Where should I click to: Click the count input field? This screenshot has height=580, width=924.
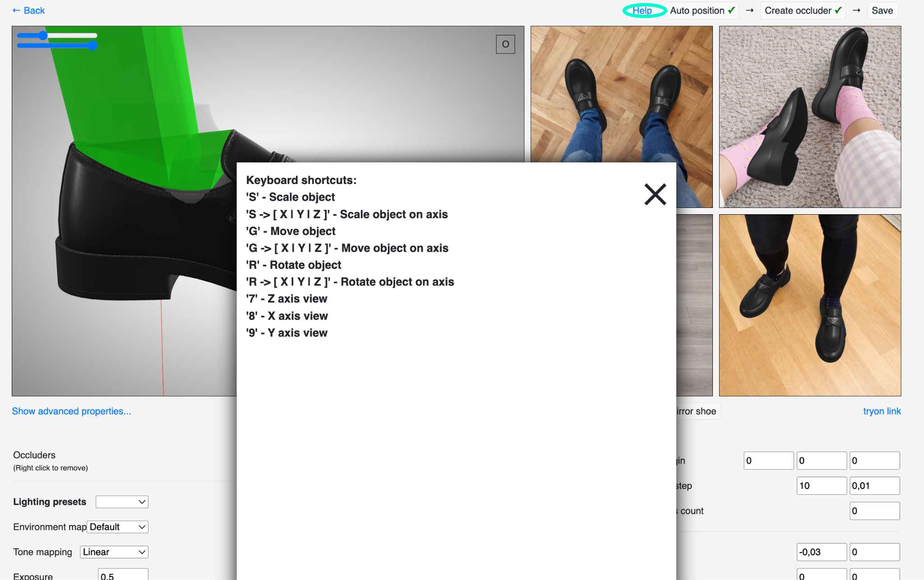tap(874, 511)
